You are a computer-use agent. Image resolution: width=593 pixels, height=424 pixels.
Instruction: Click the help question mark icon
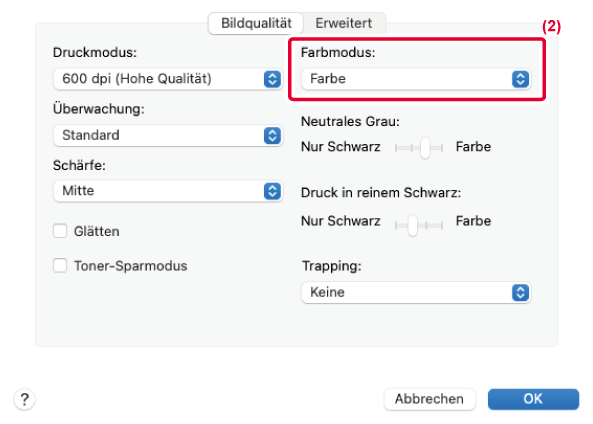point(25,399)
